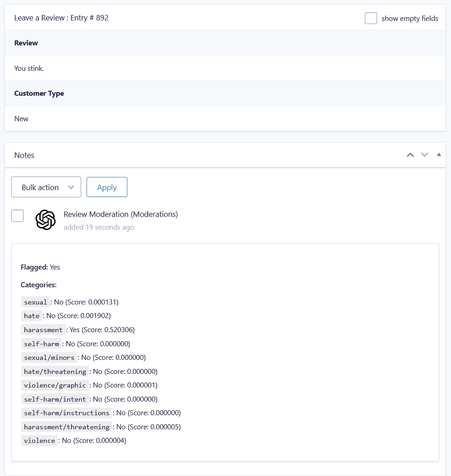
Task: Click the hate category score line
Action: 66,316
